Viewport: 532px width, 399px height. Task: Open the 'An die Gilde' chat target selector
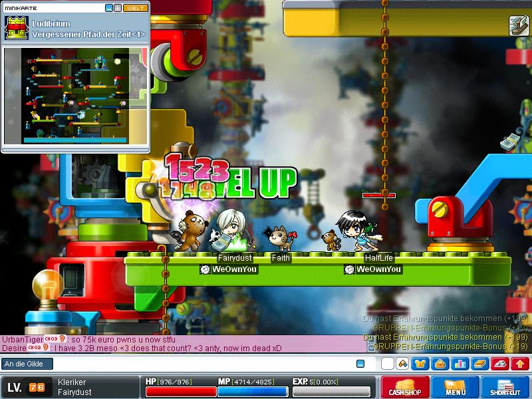coord(27,364)
